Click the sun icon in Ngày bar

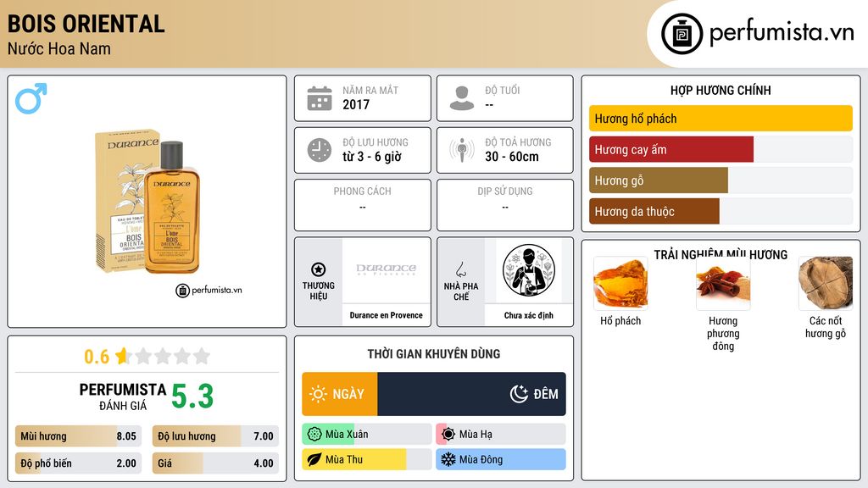[318, 394]
